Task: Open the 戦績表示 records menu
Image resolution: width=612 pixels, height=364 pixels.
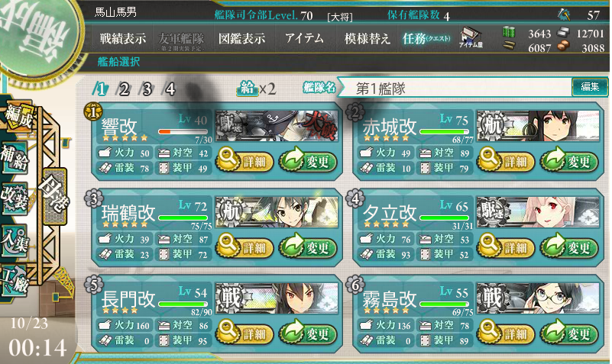Action: (x=123, y=38)
